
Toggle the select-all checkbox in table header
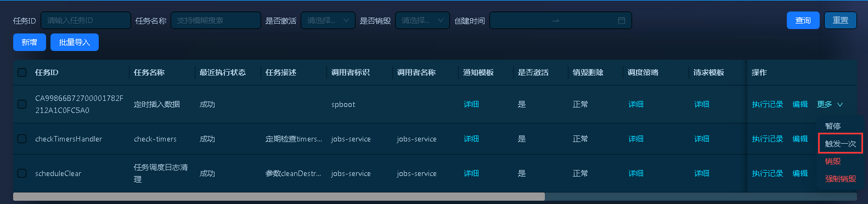22,72
